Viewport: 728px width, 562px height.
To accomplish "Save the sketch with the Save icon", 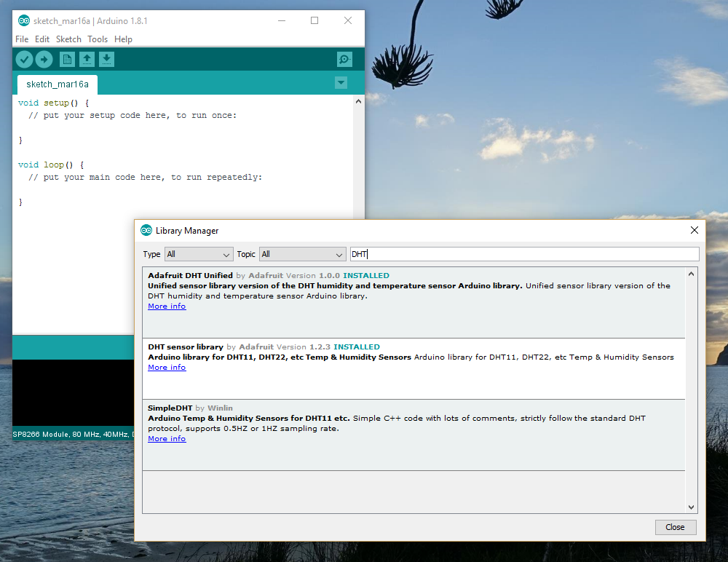I will [x=106, y=60].
